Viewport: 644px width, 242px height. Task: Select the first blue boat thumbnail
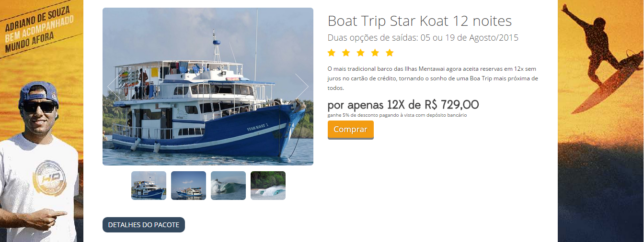[x=149, y=186]
